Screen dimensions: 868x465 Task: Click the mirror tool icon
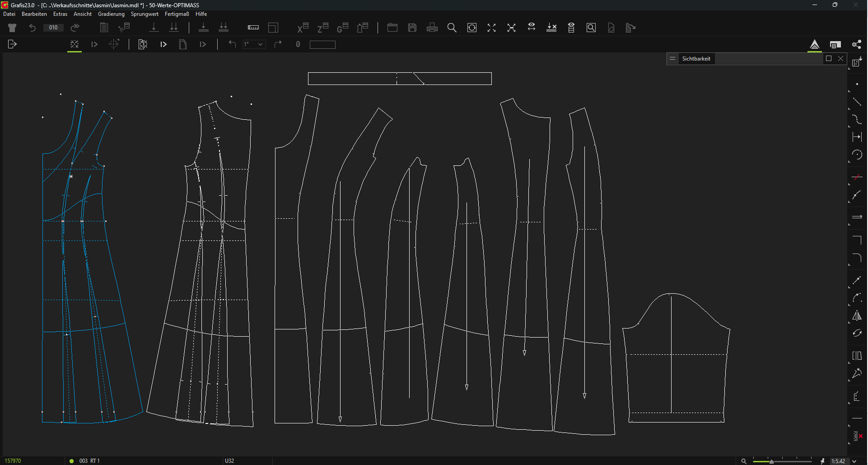click(857, 316)
